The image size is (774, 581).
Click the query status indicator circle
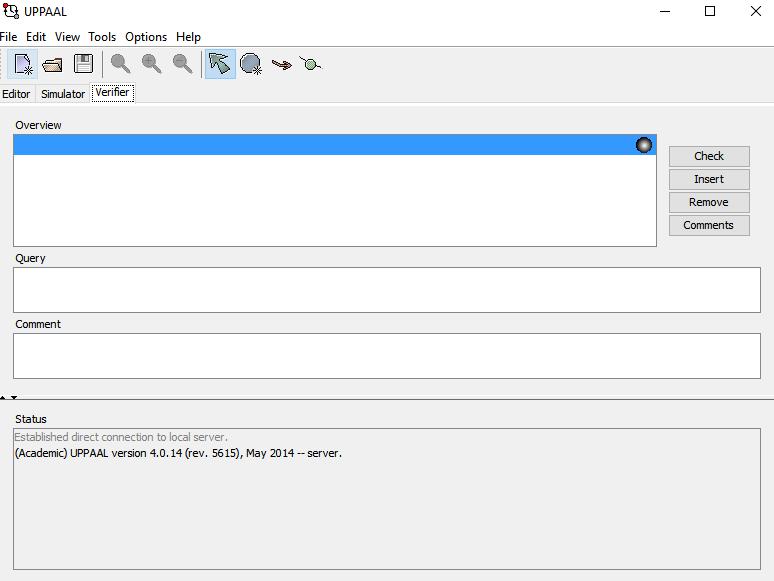pos(644,145)
